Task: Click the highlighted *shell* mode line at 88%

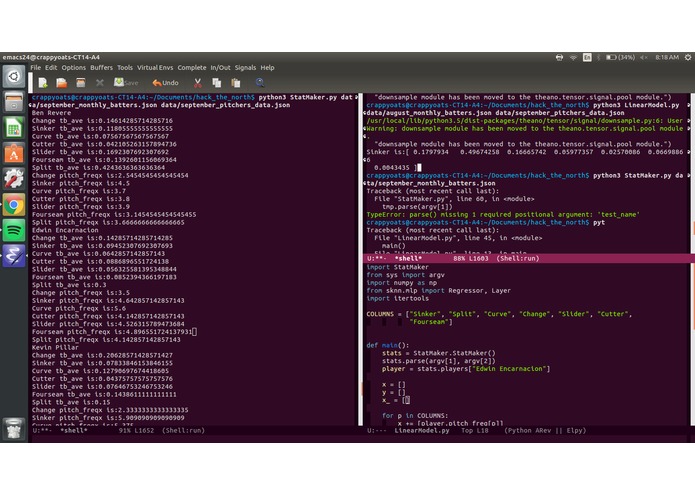Action: (x=529, y=258)
